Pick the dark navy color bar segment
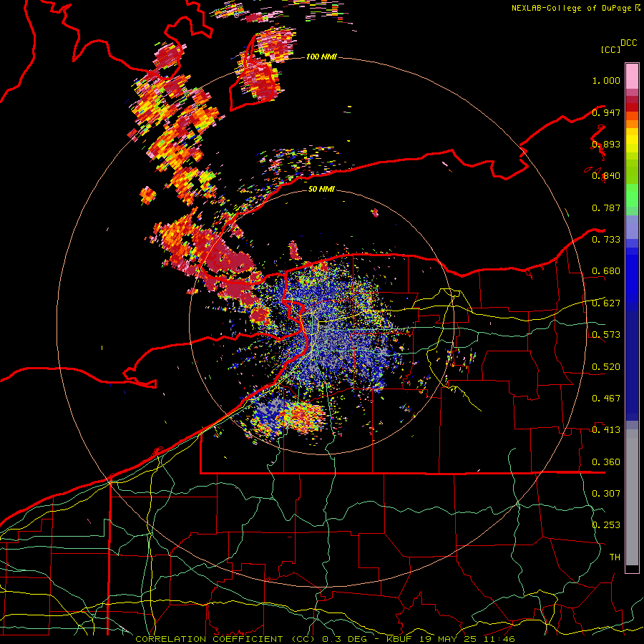The height and width of the screenshot is (644, 644). point(632,366)
